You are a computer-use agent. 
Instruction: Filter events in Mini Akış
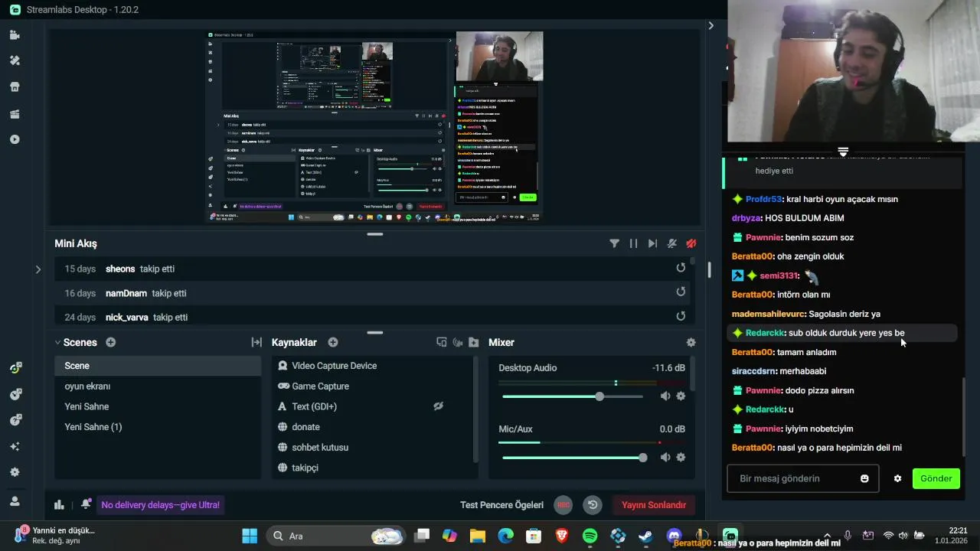[x=614, y=243]
